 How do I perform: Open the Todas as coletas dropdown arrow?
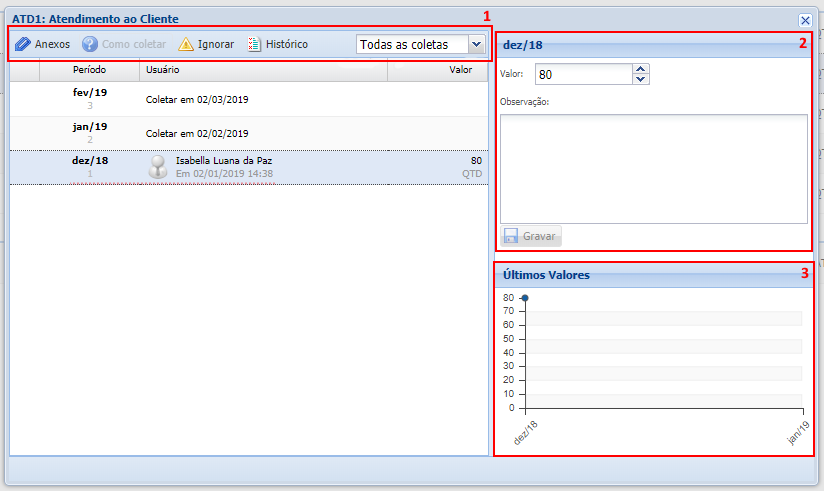[477, 44]
